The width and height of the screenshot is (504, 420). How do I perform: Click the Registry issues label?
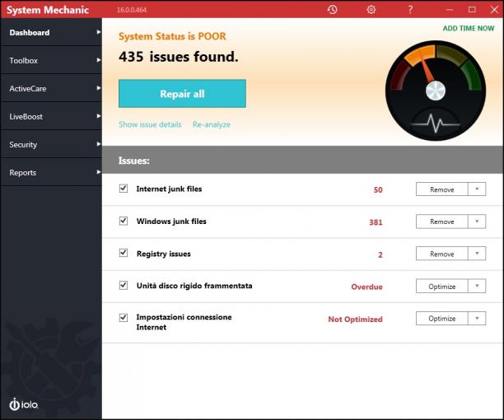164,254
